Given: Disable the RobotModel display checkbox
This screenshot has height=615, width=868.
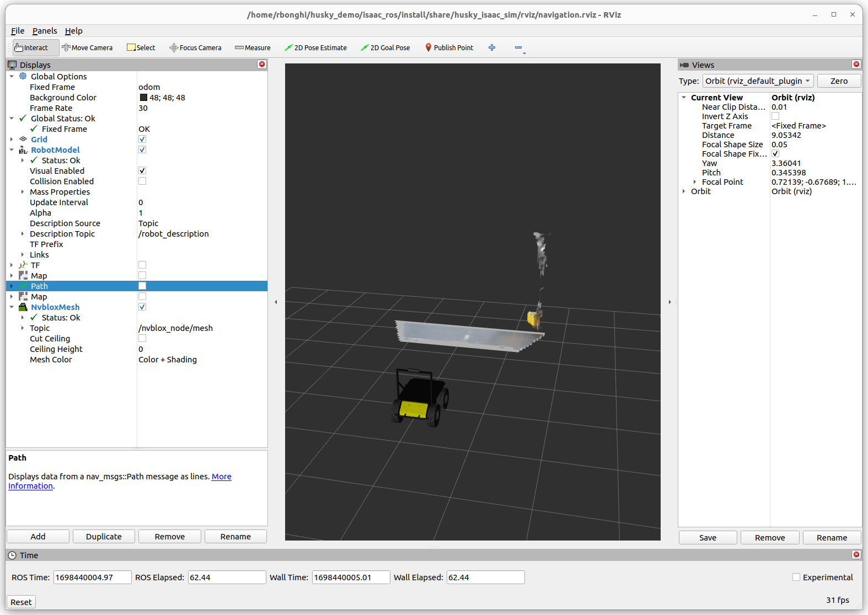Looking at the screenshot, I should pyautogui.click(x=142, y=150).
